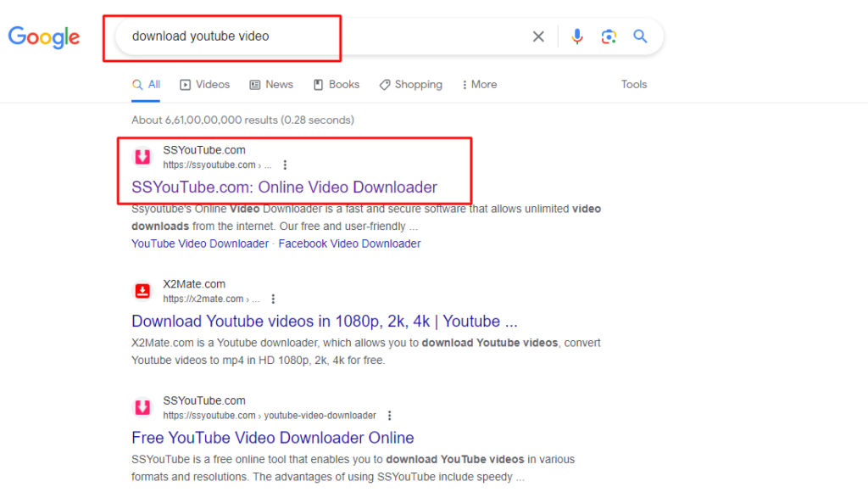Image resolution: width=868 pixels, height=498 pixels.
Task: Click the microphone icon for voice search
Action: pyautogui.click(x=577, y=36)
